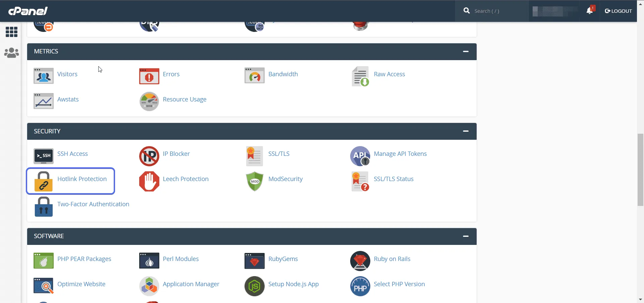Open the Leech Protection hand icon
This screenshot has width=644, height=303.
tap(149, 181)
